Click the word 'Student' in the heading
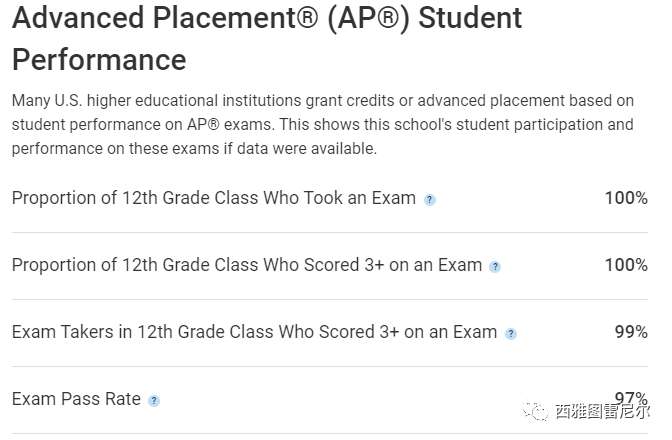 (x=470, y=18)
